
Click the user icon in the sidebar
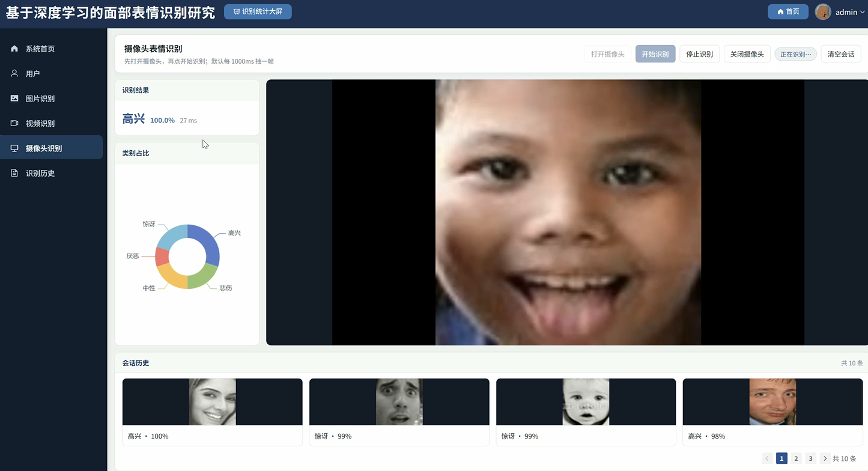click(14, 73)
